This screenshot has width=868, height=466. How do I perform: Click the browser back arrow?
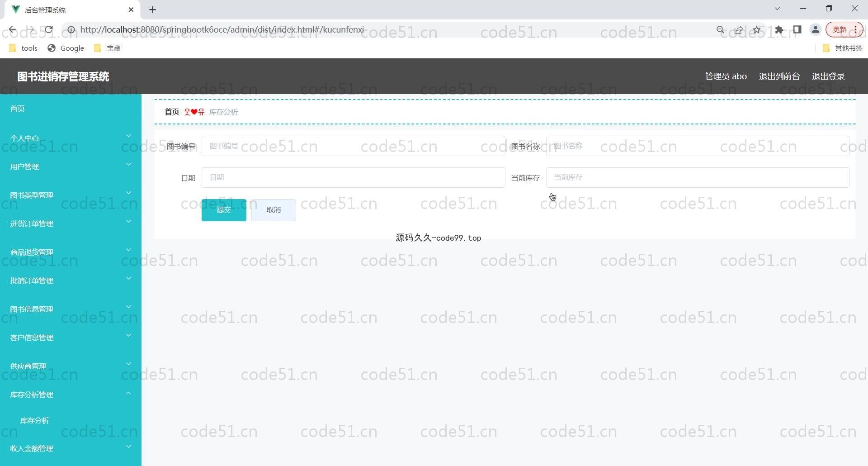click(12, 30)
